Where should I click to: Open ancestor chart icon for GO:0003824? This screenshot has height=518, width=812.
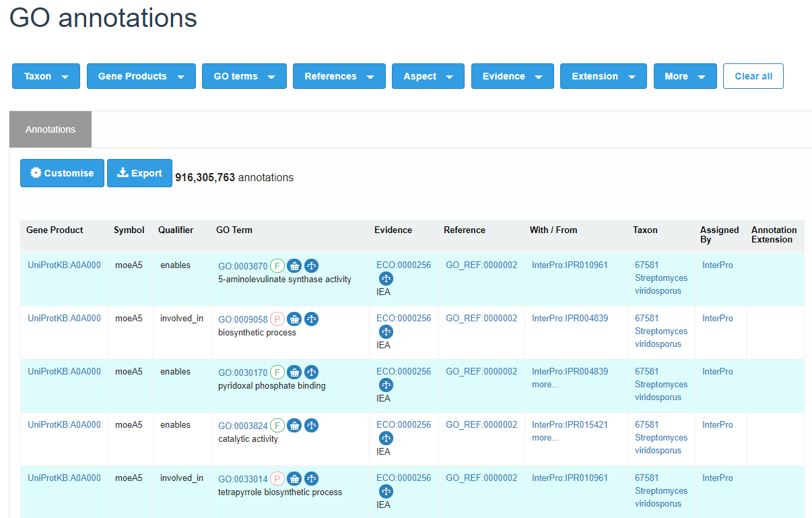(311, 425)
